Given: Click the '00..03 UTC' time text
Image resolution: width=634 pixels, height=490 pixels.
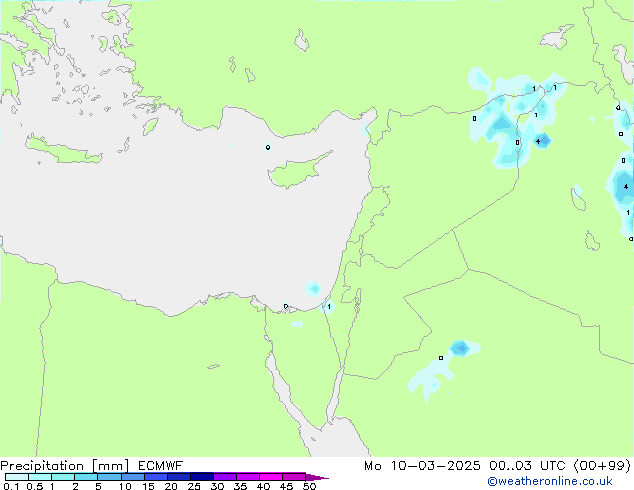Looking at the screenshot, I should point(527,466).
